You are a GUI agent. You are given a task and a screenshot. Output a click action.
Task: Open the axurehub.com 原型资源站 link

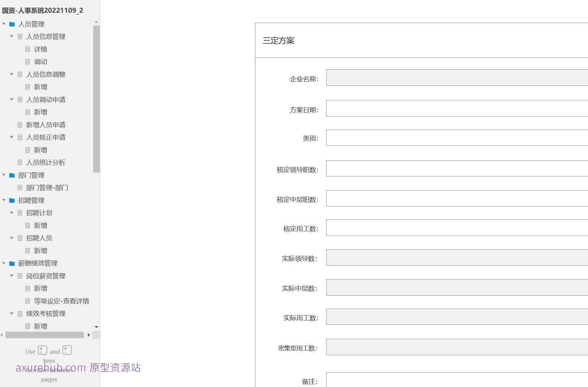[78, 368]
